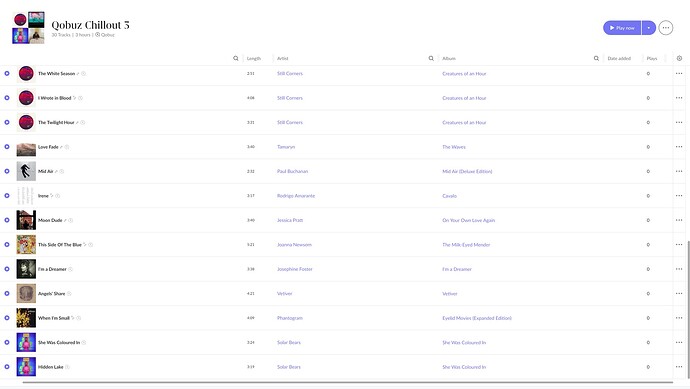
Task: Click the Moon Dude album art thumbnail
Action: coord(26,220)
